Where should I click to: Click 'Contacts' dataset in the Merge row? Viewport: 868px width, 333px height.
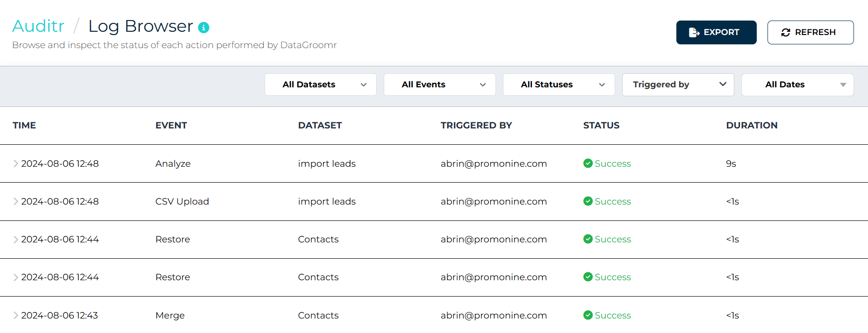coord(318,315)
